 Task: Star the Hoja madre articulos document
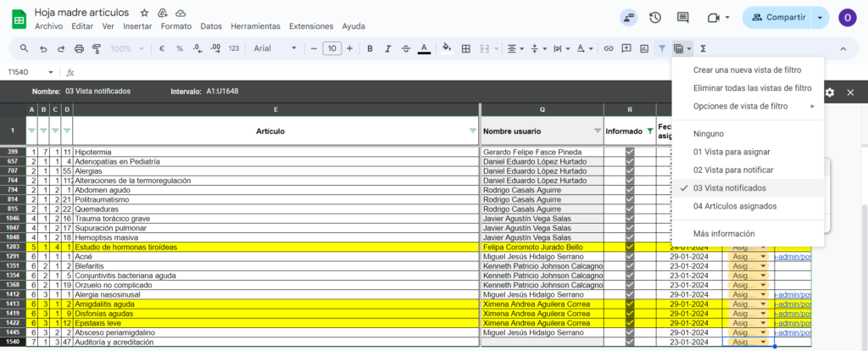coord(144,13)
